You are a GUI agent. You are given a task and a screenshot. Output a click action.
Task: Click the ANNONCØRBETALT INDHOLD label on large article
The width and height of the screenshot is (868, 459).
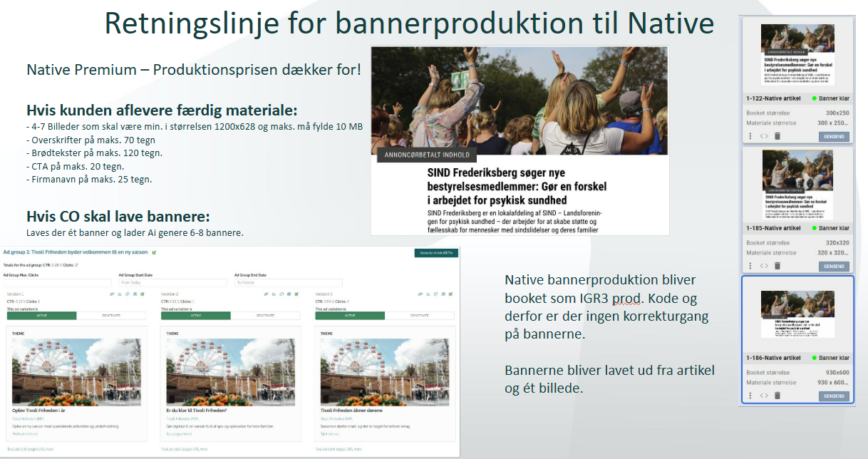[x=426, y=155]
